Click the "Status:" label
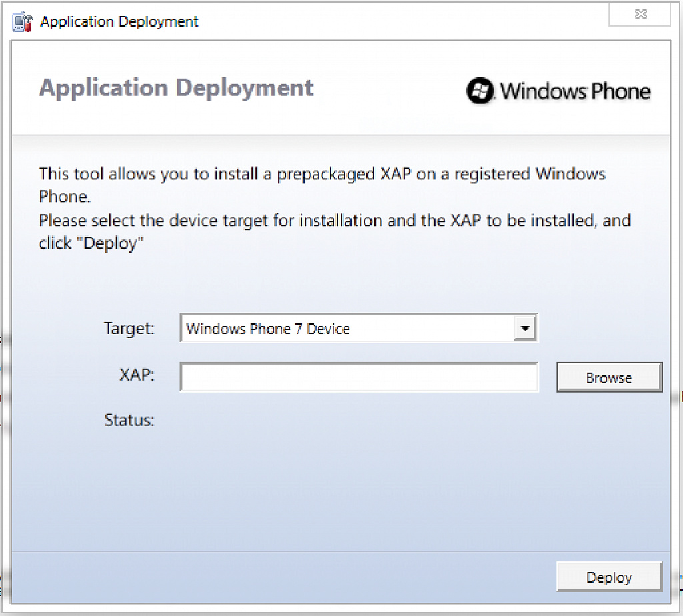683x616 pixels. pyautogui.click(x=129, y=420)
